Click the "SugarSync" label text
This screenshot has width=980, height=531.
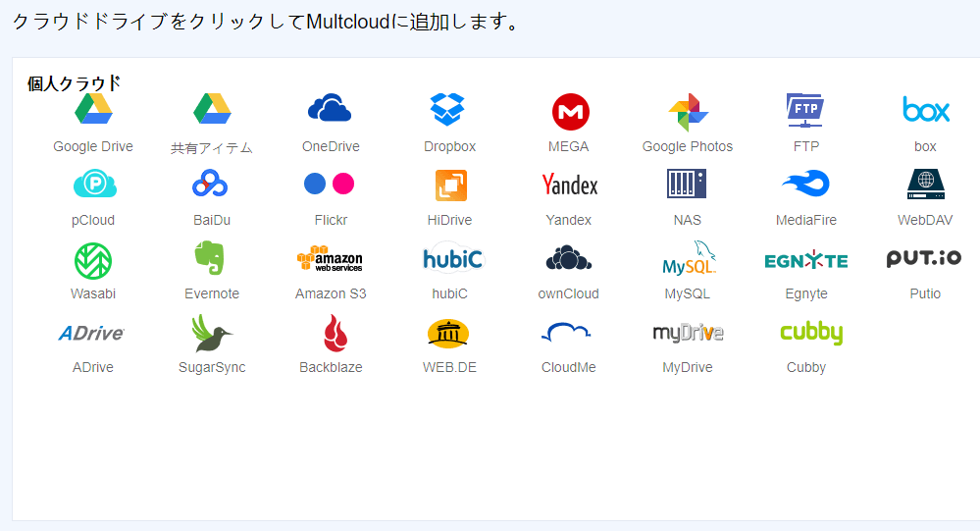point(212,367)
